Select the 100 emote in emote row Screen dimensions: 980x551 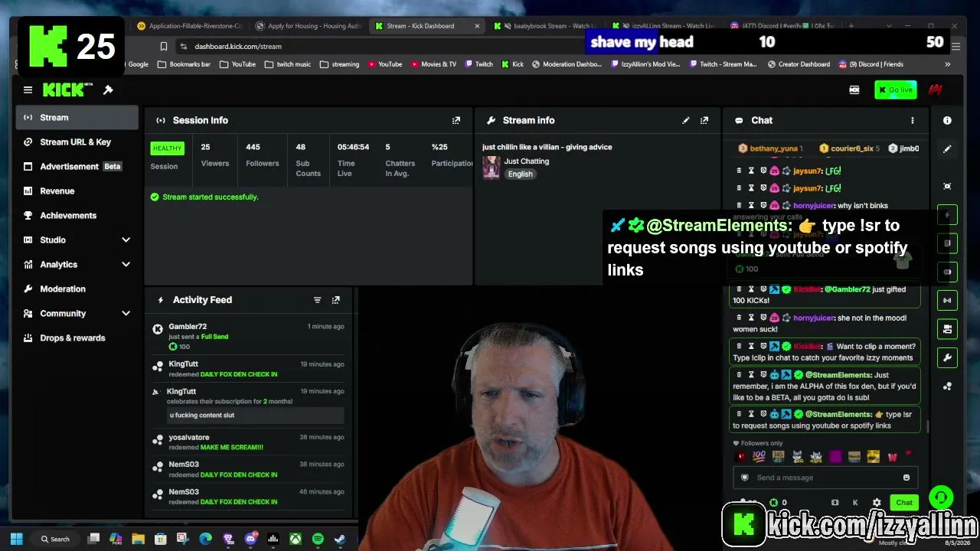pos(759,457)
